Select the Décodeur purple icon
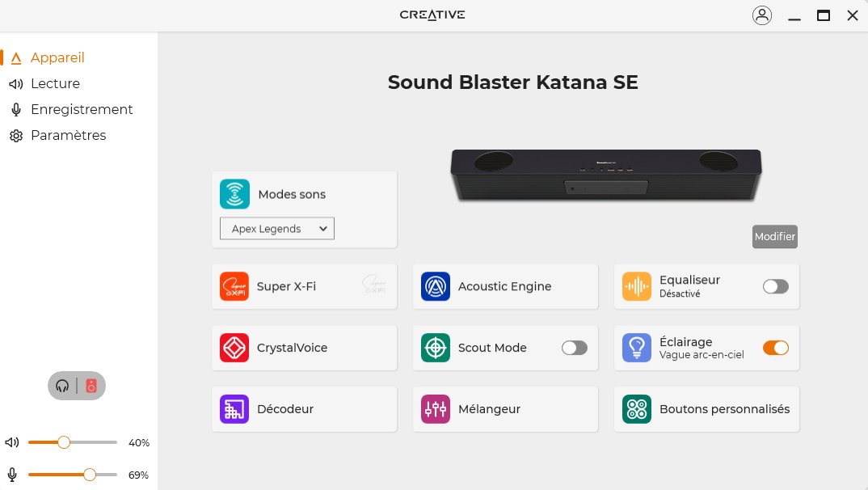Screen dimensions: 868x490 tap(234, 409)
